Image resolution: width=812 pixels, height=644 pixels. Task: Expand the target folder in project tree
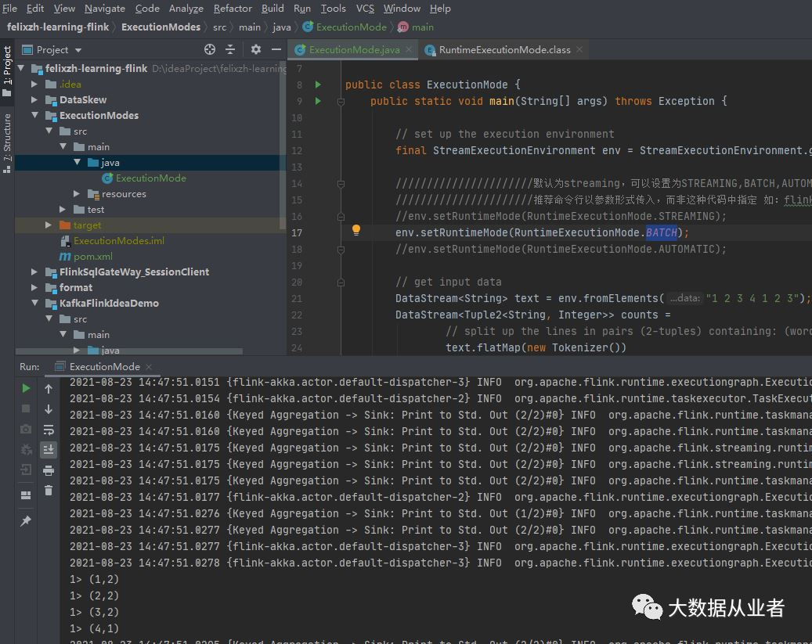49,225
